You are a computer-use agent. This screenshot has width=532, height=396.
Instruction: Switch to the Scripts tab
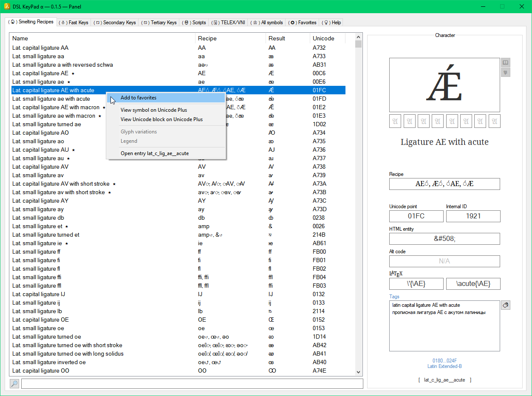[194, 23]
